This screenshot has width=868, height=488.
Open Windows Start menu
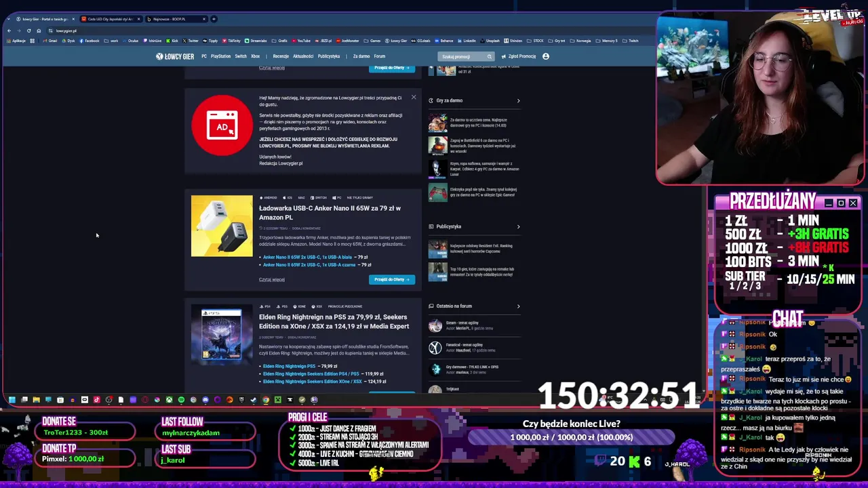(12, 400)
